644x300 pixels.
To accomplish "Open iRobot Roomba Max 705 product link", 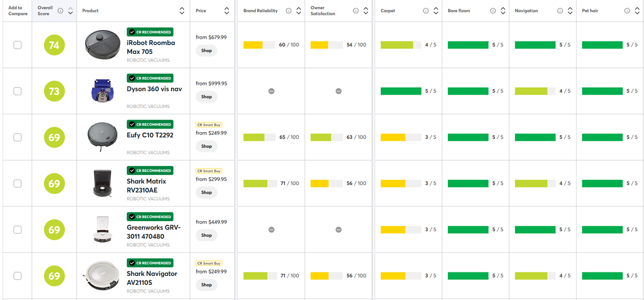I will click(x=151, y=47).
